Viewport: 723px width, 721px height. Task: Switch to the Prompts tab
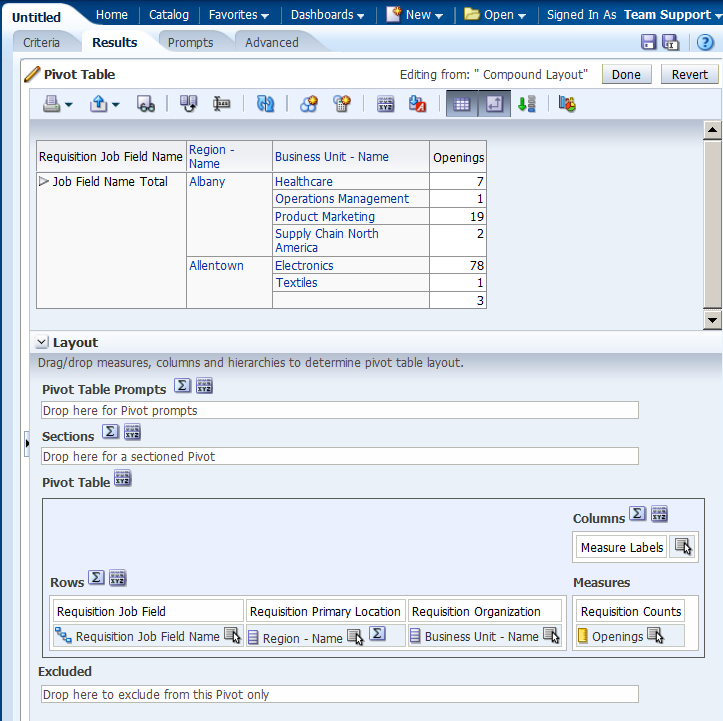pyautogui.click(x=190, y=42)
